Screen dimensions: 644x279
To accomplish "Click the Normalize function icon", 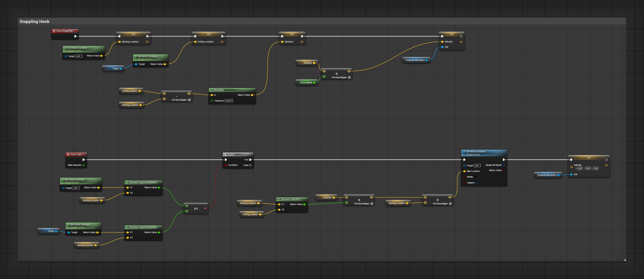I will click(212, 90).
